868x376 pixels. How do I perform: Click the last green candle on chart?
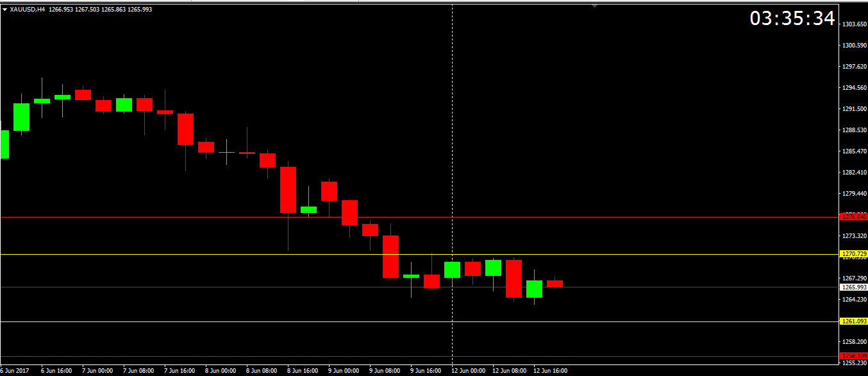(x=534, y=289)
